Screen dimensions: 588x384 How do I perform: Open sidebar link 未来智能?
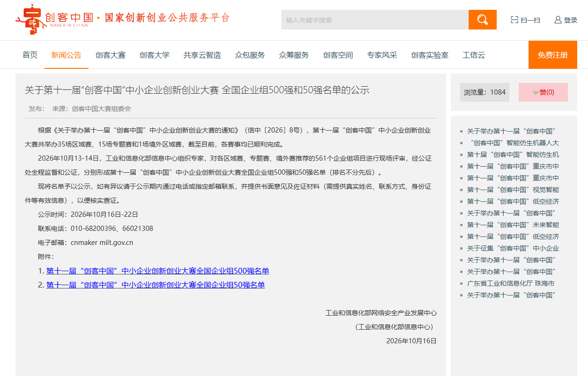(x=513, y=225)
